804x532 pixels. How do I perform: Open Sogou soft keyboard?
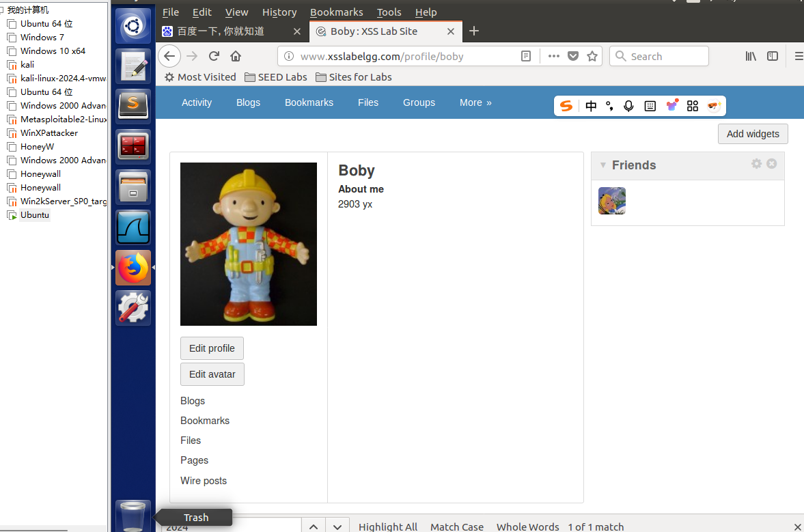point(650,106)
